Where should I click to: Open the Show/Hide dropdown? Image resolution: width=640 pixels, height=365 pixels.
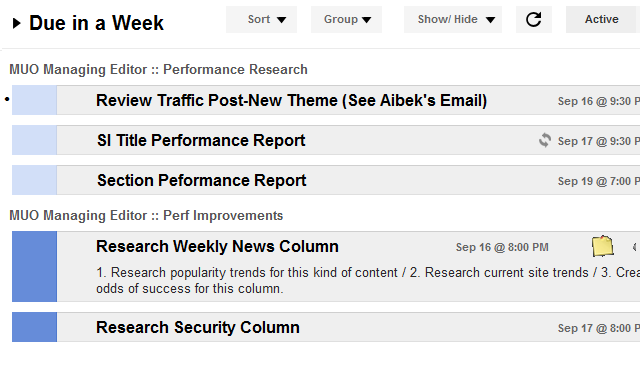[x=453, y=19]
